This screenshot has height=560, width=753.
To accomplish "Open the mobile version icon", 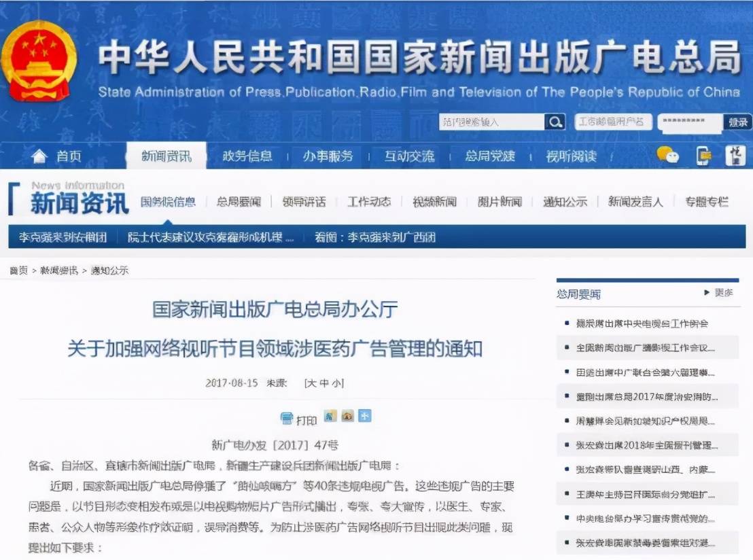I will [x=703, y=156].
